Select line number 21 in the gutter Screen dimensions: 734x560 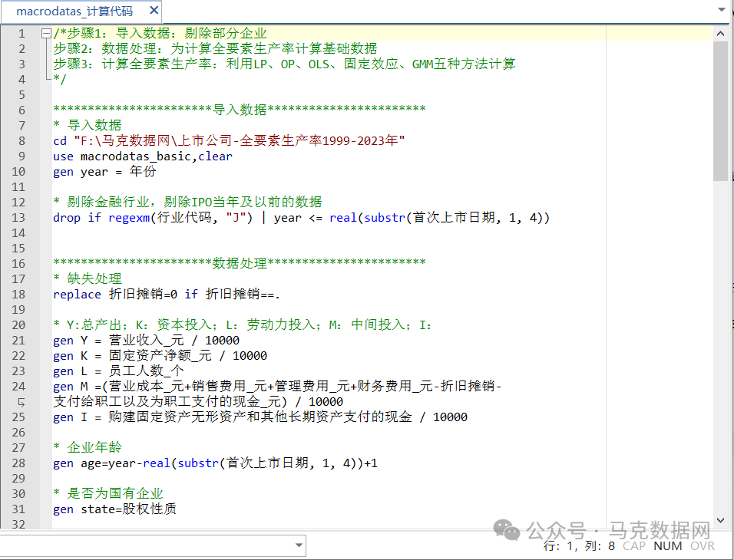pyautogui.click(x=18, y=341)
